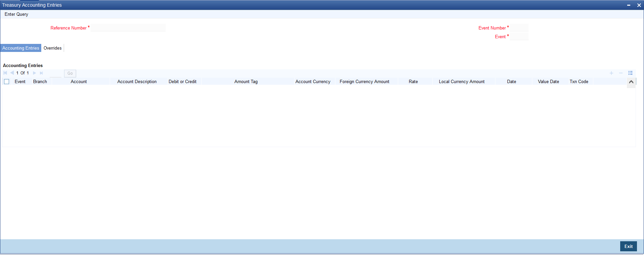Click the Go button

click(x=70, y=73)
